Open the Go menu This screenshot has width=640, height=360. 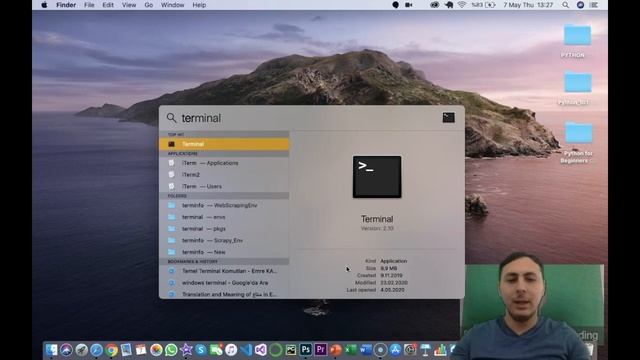[149, 5]
